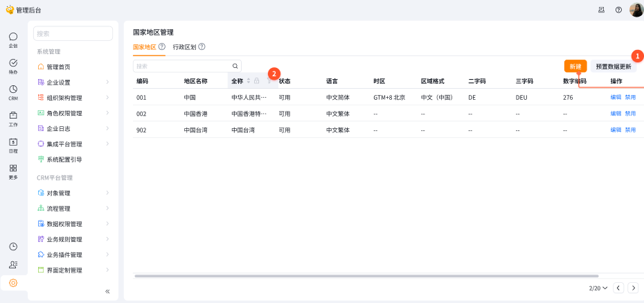Click the sidebar 搜索 input field
Image resolution: width=644 pixels, height=303 pixels.
click(x=73, y=33)
